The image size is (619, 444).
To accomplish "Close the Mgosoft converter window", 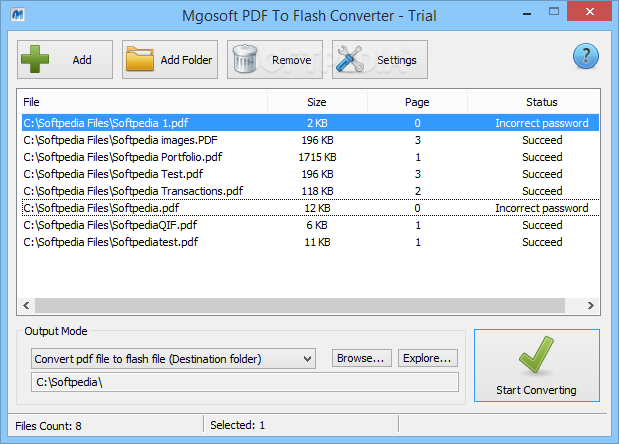I will pos(590,11).
